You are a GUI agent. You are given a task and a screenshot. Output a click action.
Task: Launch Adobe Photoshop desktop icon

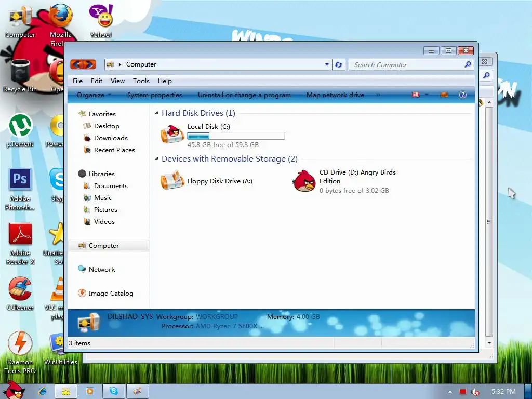(x=20, y=189)
